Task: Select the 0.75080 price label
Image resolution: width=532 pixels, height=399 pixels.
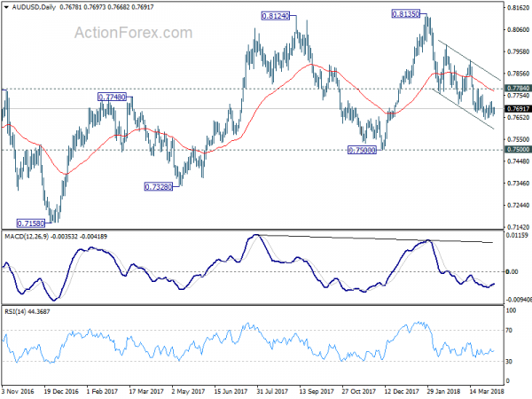Action: point(362,150)
